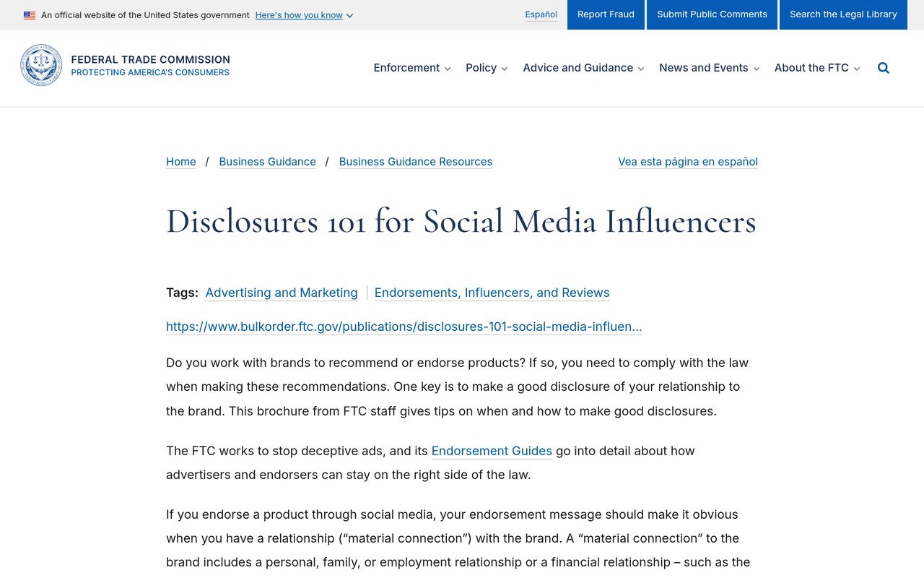Open the About the FTC menu
924x578 pixels.
tap(817, 68)
